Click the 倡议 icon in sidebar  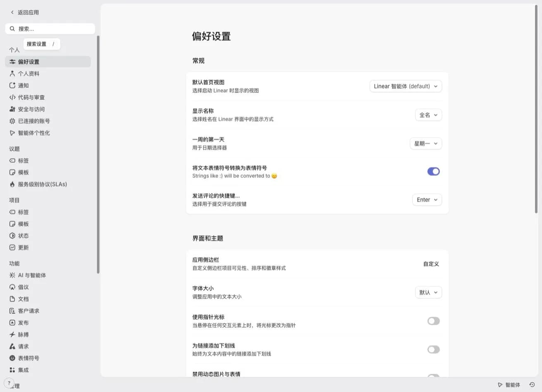[12, 287]
